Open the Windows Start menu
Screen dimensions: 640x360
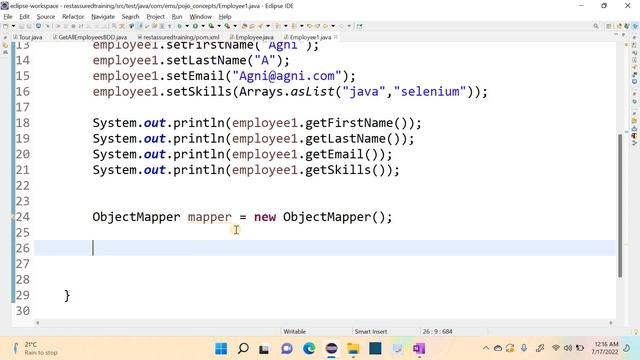(221, 349)
